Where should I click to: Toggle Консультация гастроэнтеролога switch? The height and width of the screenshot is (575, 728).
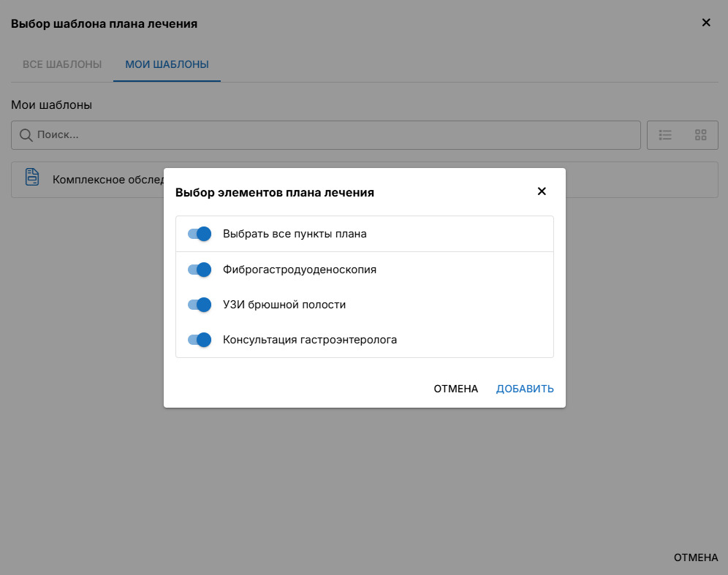[x=200, y=340]
